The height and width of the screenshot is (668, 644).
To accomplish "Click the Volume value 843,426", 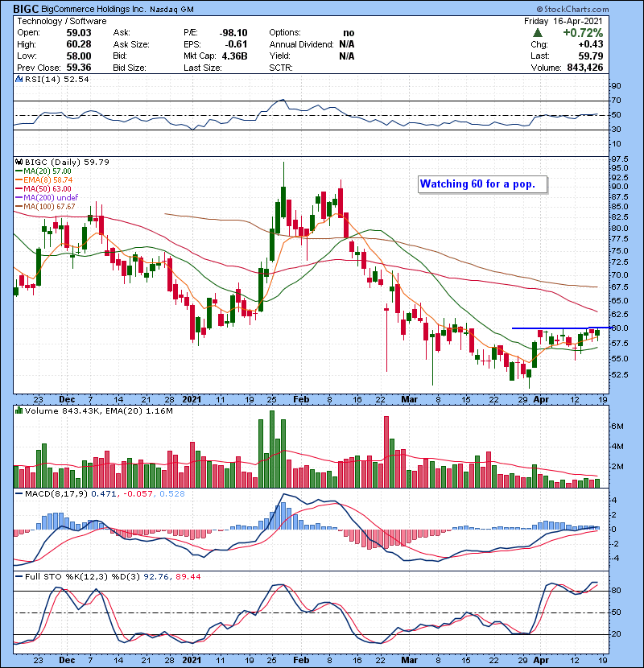I will (x=585, y=68).
